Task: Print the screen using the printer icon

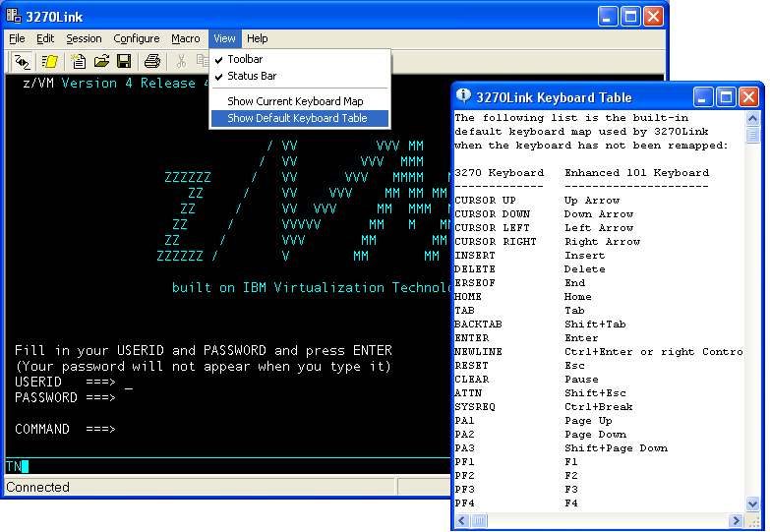Action: (152, 61)
